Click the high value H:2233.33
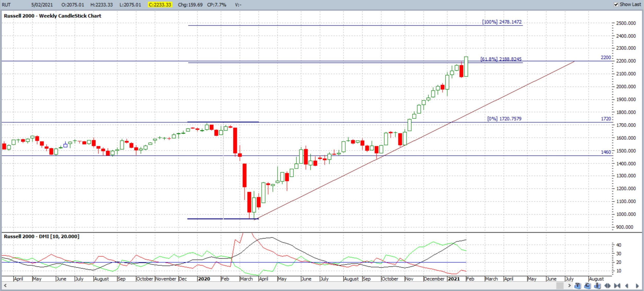 tap(101, 5)
